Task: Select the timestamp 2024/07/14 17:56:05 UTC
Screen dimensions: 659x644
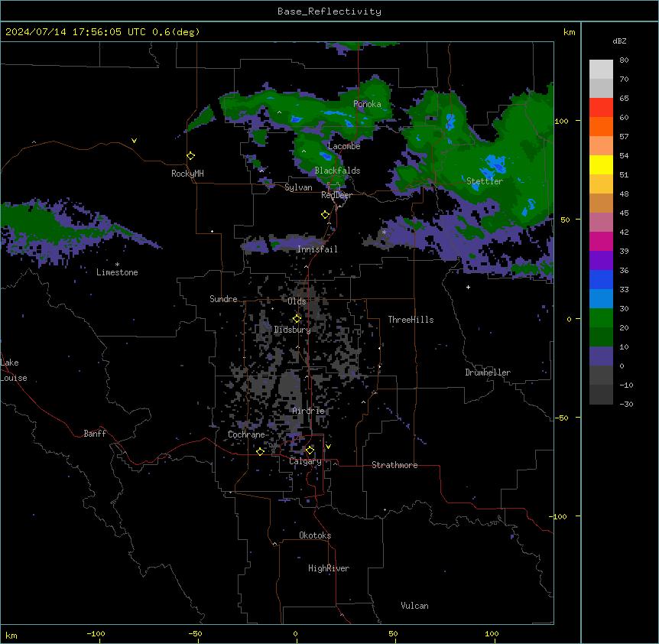Action: [76, 32]
